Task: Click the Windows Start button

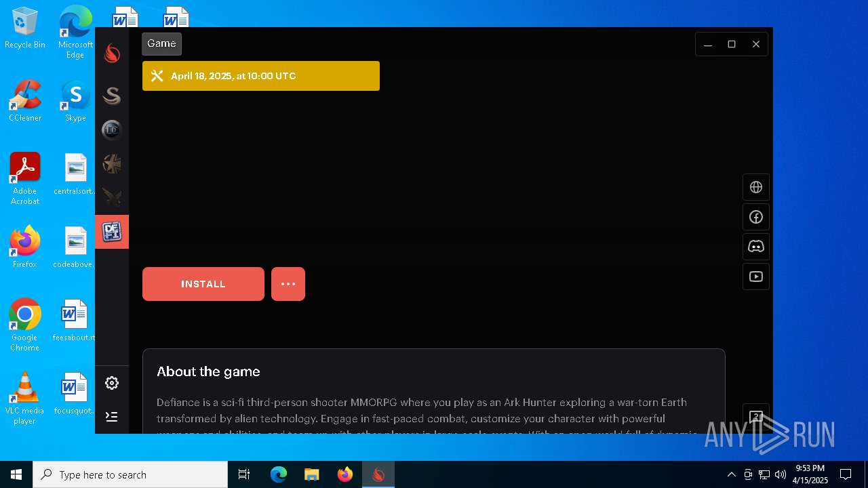Action: click(x=16, y=474)
